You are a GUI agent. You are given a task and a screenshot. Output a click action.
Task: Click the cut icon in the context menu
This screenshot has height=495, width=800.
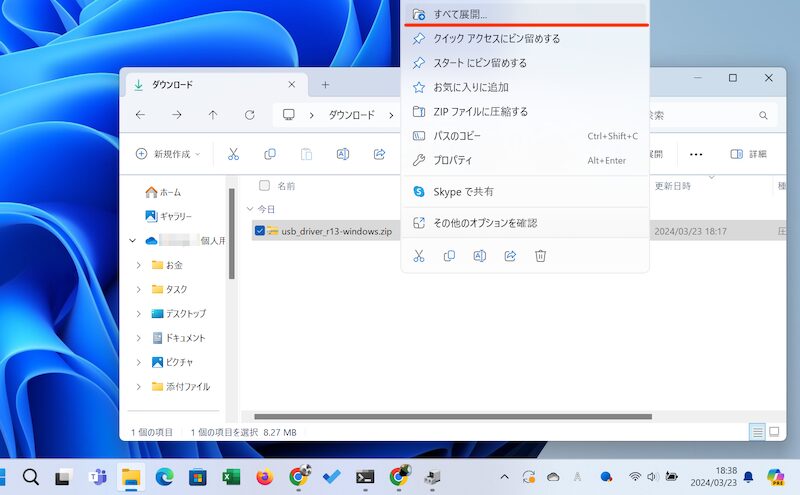(x=419, y=256)
